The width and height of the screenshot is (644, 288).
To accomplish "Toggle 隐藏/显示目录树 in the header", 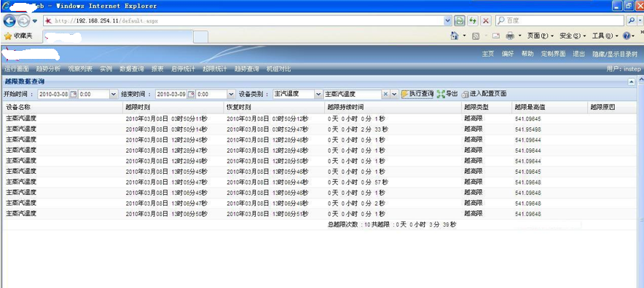I will click(614, 54).
